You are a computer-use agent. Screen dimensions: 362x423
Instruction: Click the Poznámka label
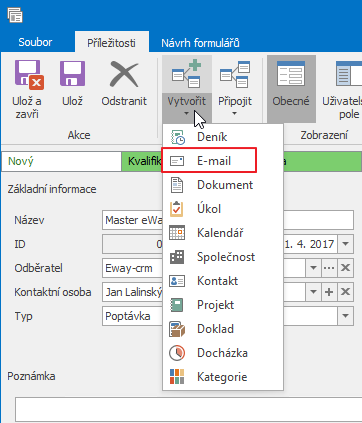31,376
